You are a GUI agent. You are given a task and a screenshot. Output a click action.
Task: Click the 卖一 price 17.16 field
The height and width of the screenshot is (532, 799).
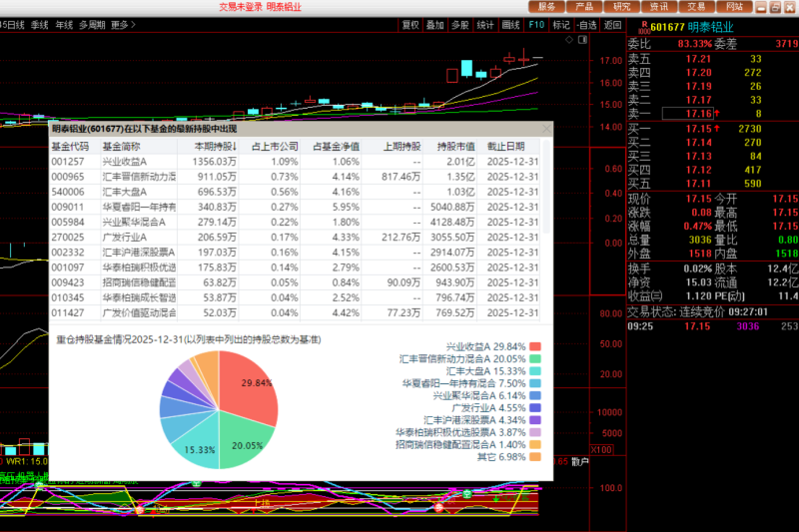tap(687, 114)
